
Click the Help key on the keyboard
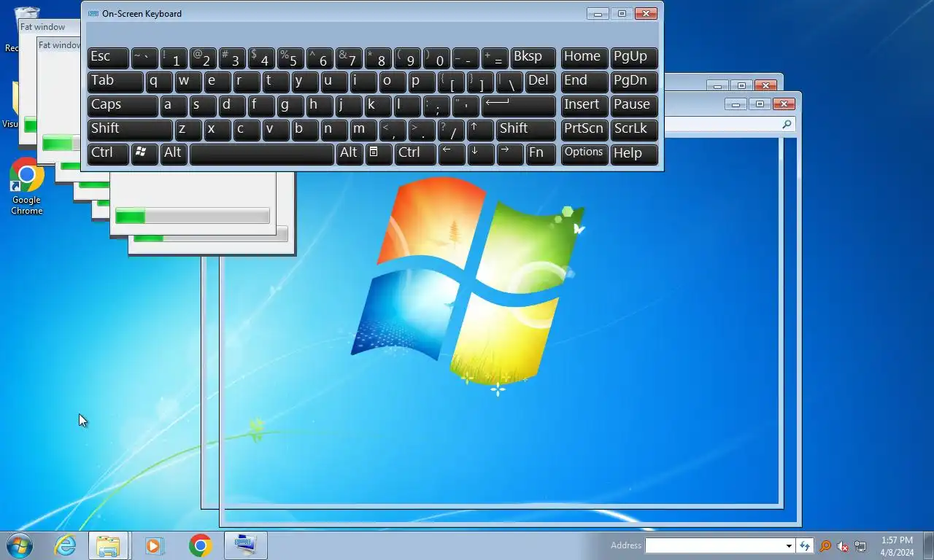(x=634, y=153)
